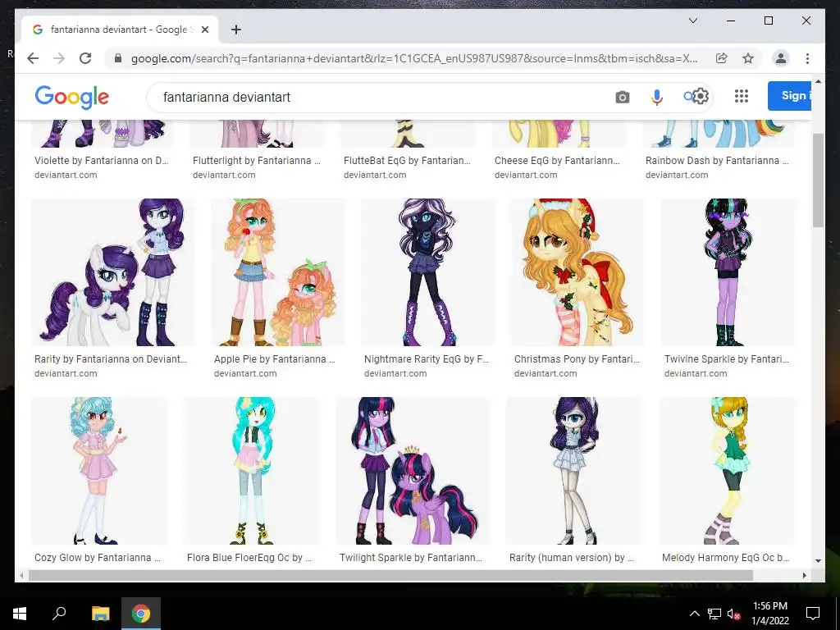Start voice search with microphone
840x630 pixels.
pyautogui.click(x=657, y=97)
